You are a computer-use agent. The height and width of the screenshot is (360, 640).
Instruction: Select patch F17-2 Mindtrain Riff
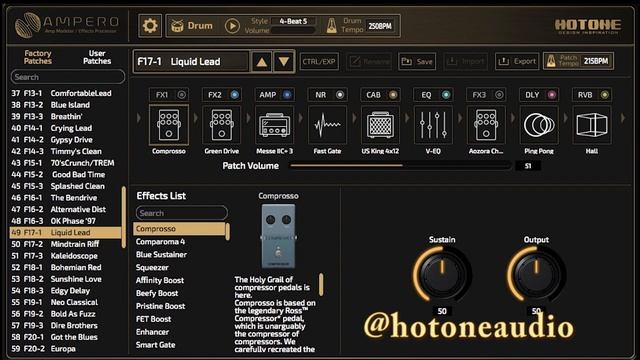tap(65, 244)
